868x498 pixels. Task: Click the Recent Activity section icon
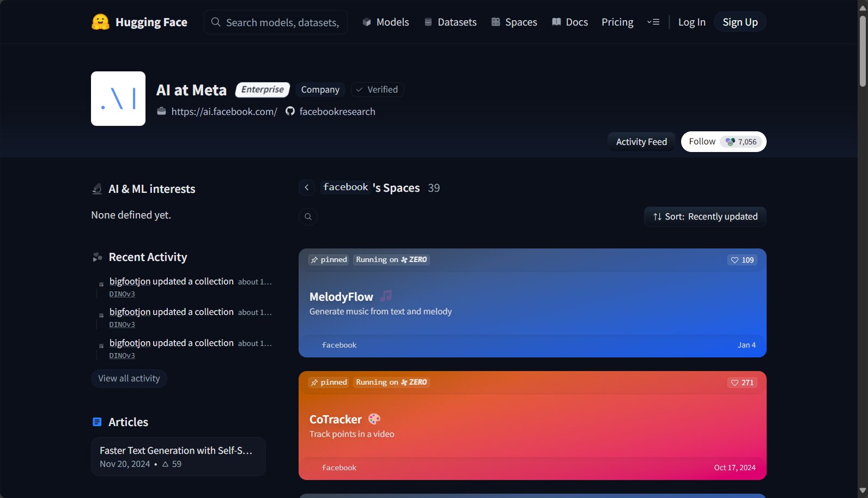coord(97,257)
